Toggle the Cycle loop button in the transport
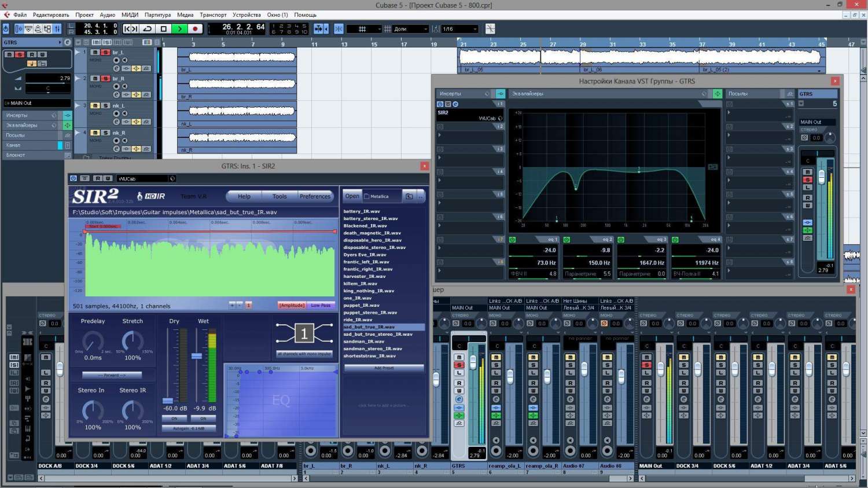Screen dimensions: 868x488 coord(148,28)
